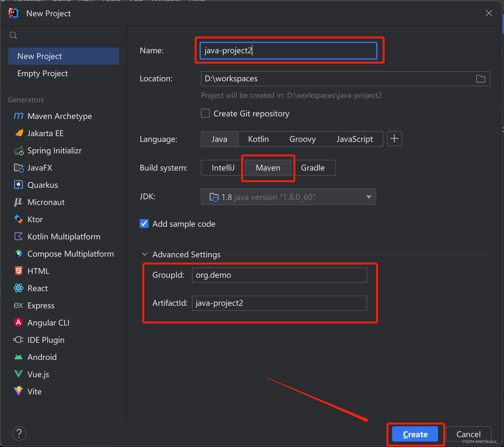Select Compose Multiplatform generator label

pos(70,254)
